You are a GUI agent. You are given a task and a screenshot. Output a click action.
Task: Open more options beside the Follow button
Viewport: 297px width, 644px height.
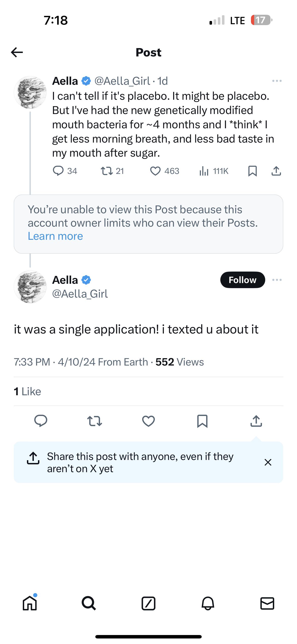[277, 280]
